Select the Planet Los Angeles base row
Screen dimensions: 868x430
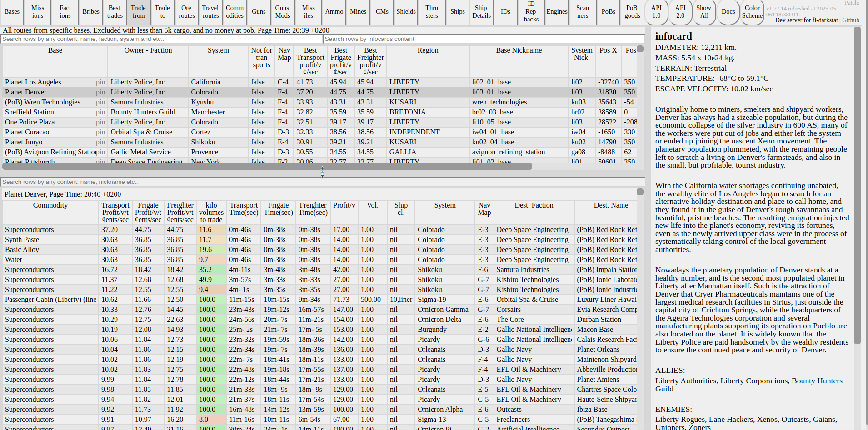[319, 82]
